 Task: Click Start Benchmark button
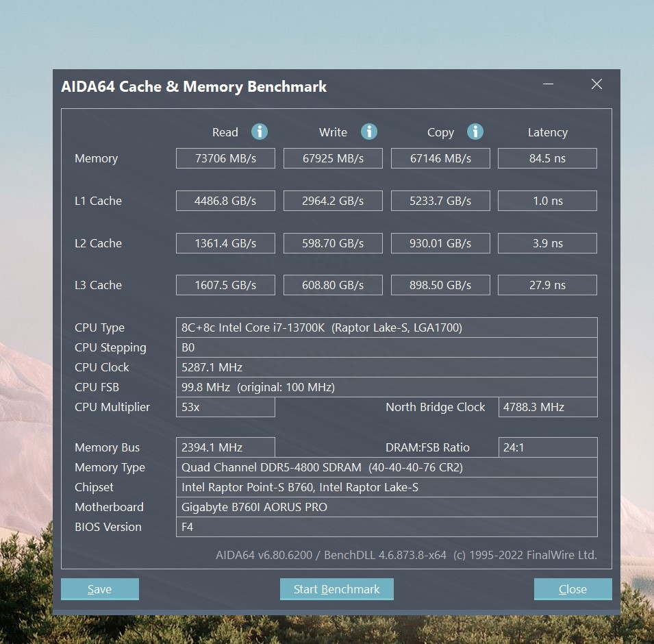[x=337, y=589]
